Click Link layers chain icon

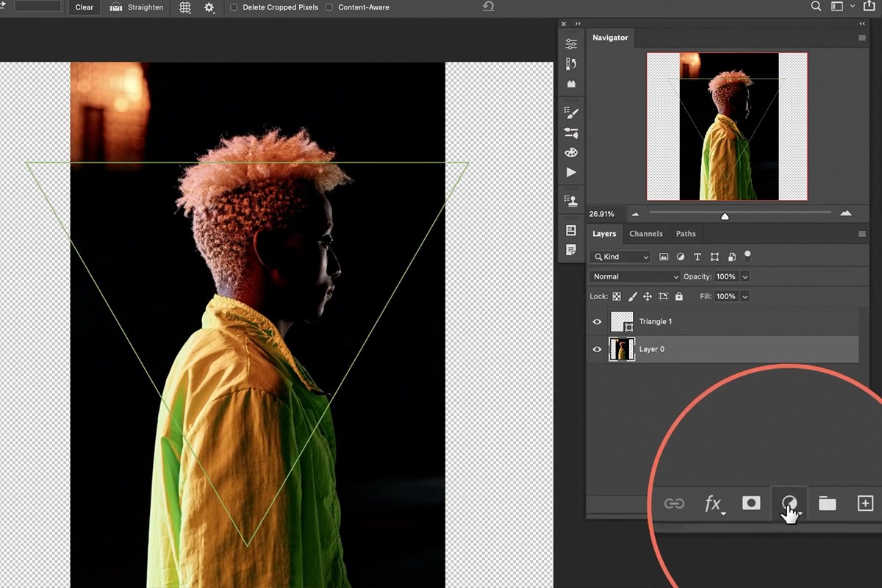pos(674,503)
